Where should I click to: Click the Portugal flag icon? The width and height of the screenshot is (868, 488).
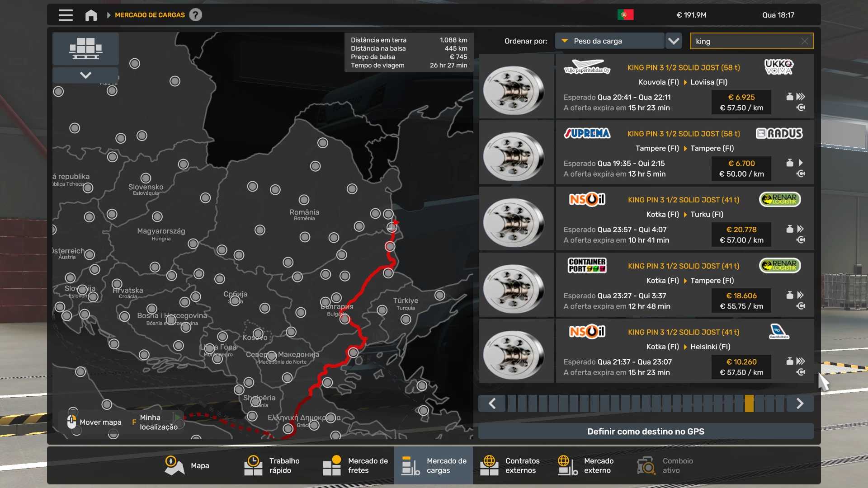[625, 15]
